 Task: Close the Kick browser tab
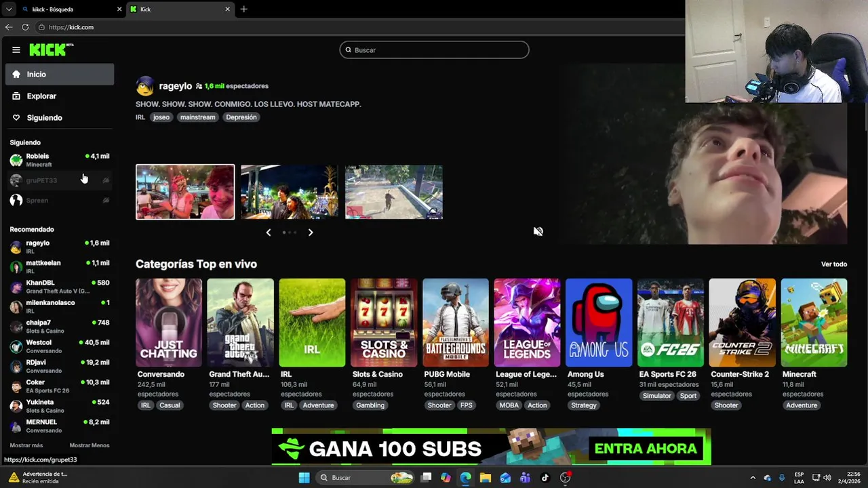228,9
